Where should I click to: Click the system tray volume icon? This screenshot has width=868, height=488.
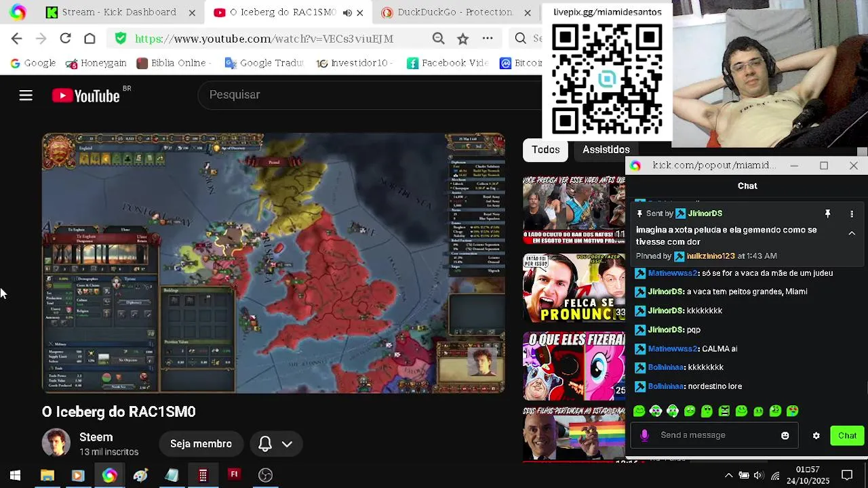tap(759, 475)
